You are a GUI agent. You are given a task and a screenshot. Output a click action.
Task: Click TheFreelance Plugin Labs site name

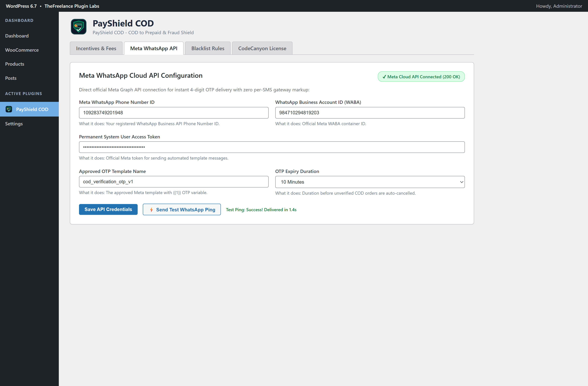[72, 6]
